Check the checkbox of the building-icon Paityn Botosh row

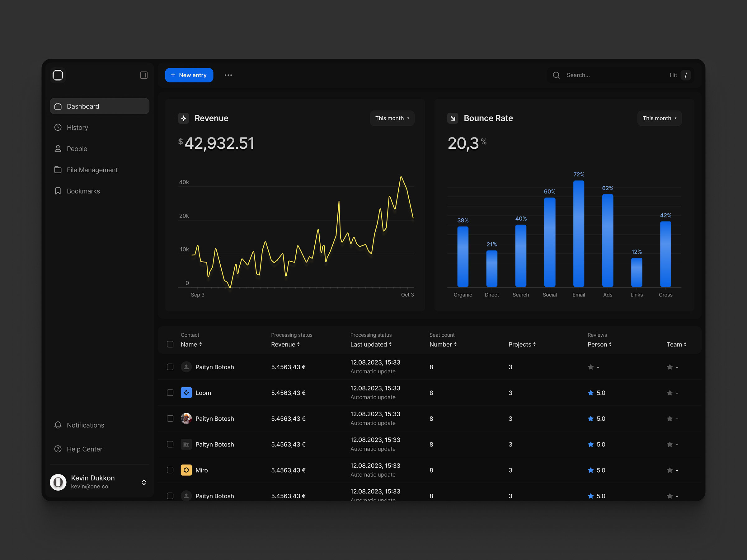coord(170,444)
